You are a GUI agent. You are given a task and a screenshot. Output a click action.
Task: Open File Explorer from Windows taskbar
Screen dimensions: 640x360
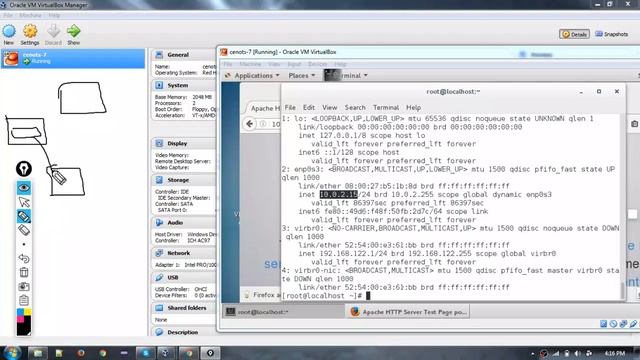[x=38, y=353]
